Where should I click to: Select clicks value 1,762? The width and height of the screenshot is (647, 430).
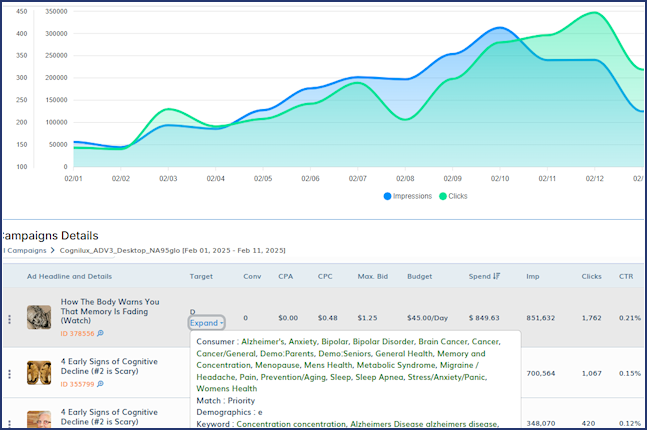(x=593, y=318)
